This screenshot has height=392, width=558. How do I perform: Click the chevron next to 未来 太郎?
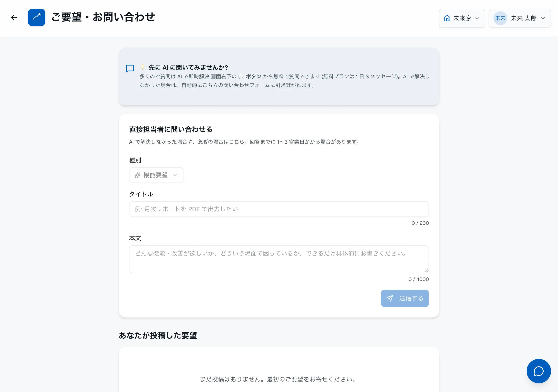(x=543, y=19)
